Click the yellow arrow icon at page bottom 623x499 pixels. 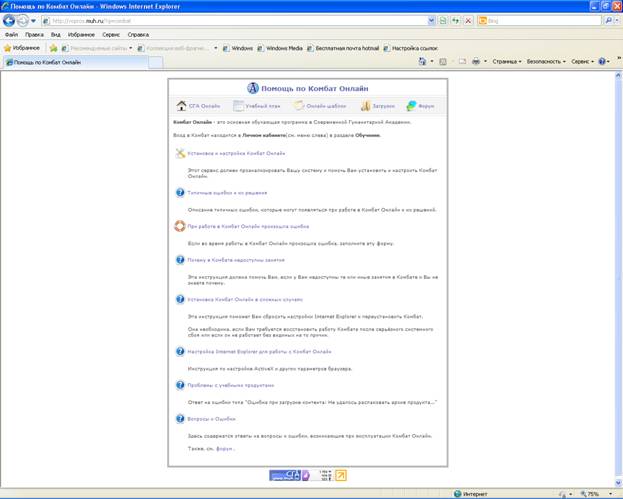[340, 476]
